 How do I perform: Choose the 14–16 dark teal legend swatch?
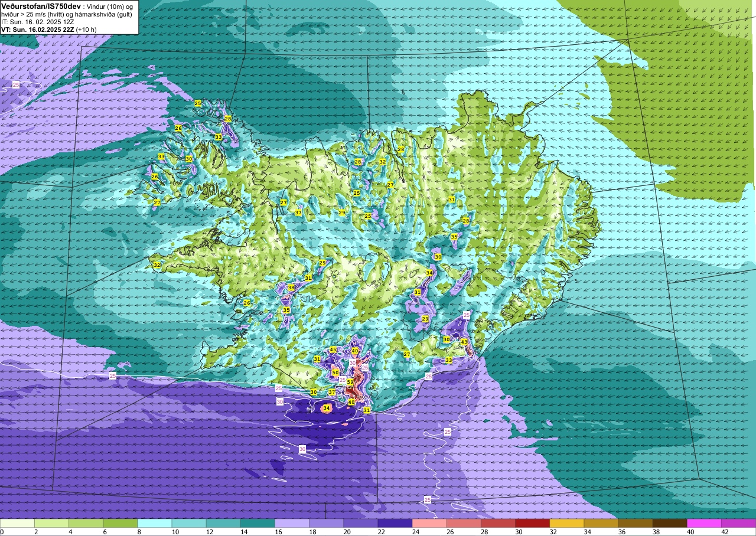[x=258, y=523]
